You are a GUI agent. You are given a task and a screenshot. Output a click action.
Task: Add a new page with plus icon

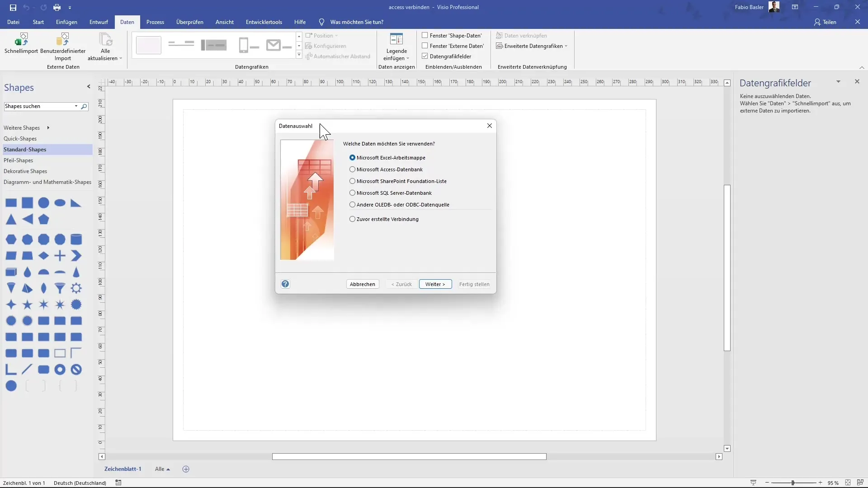click(x=186, y=469)
